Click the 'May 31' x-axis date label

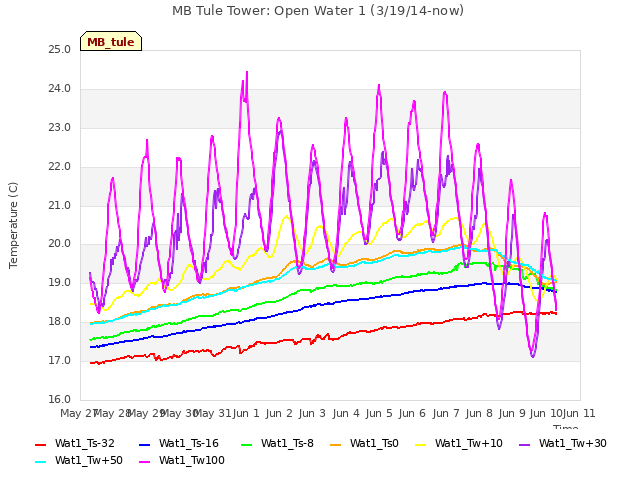pyautogui.click(x=212, y=413)
